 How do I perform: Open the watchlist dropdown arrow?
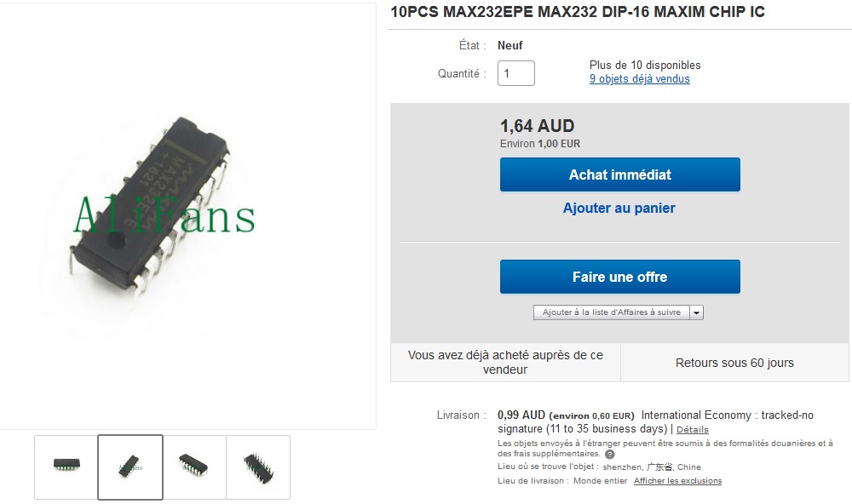[x=697, y=312]
